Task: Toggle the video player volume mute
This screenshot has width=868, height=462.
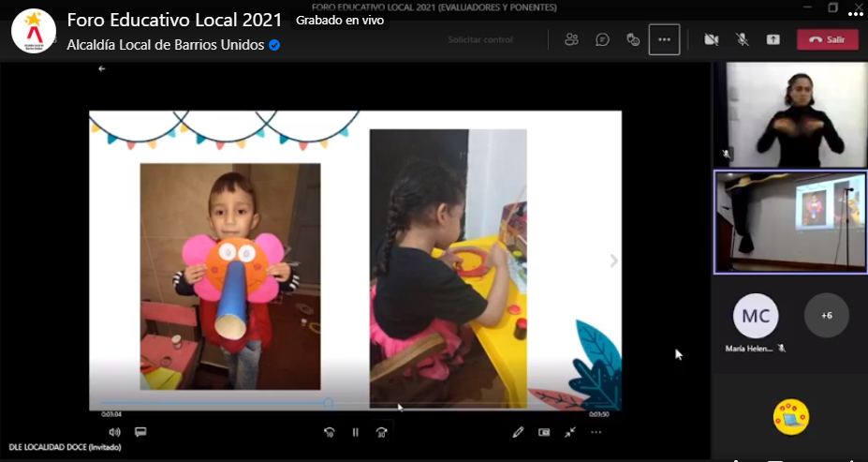Action: [114, 432]
